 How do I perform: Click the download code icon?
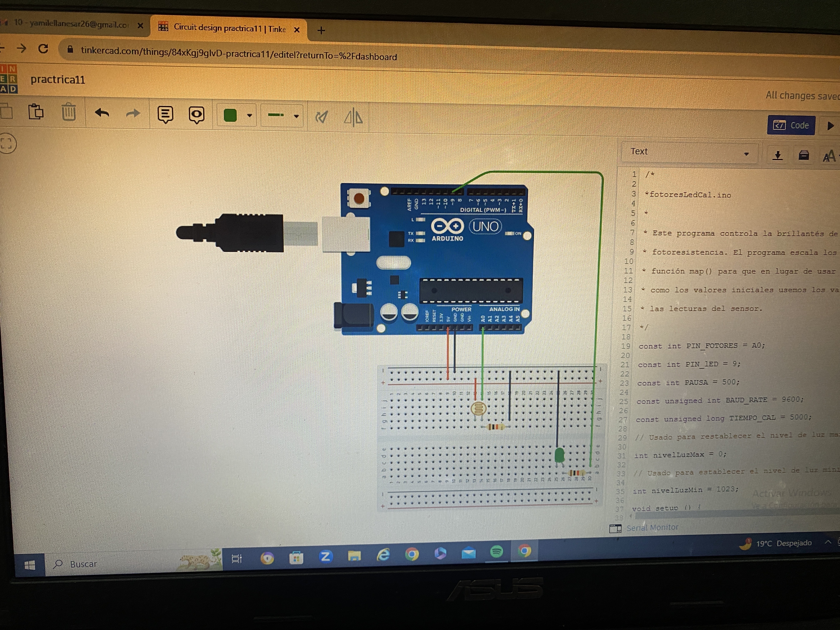point(777,155)
